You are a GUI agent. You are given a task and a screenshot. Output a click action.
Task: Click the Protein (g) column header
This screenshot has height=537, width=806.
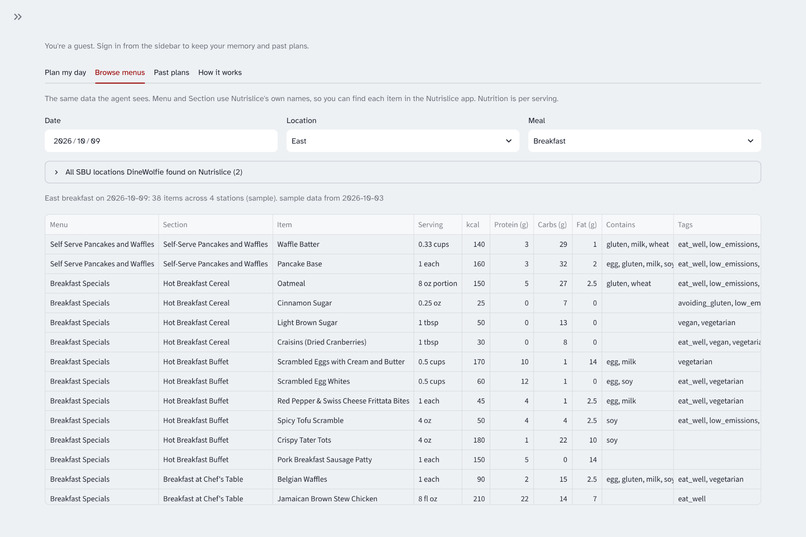tap(511, 225)
